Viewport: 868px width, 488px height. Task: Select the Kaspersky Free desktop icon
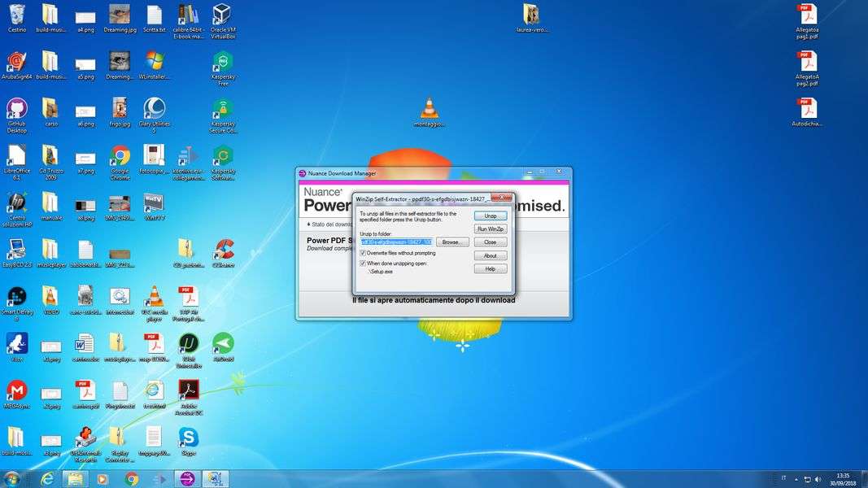click(x=223, y=68)
